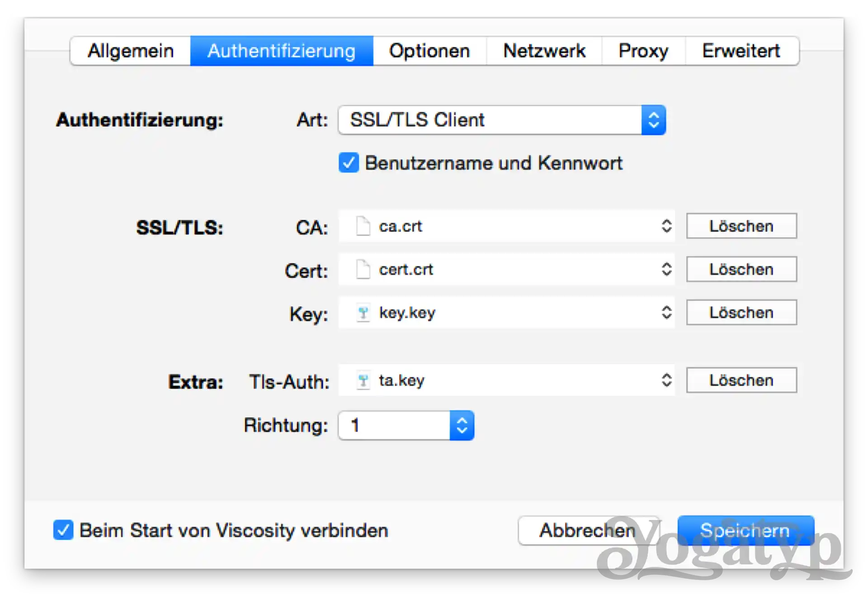The width and height of the screenshot is (868, 599).
Task: Expand the Tls-Auth file selector arrows
Action: (666, 380)
